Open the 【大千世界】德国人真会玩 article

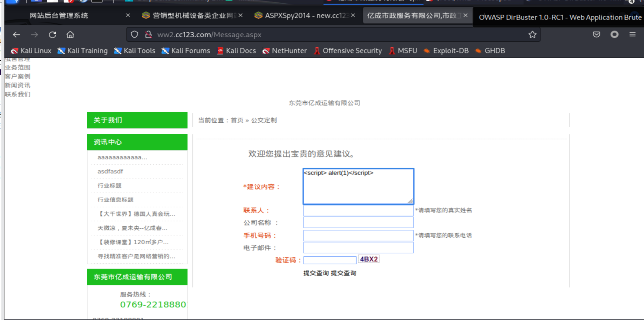(x=136, y=214)
